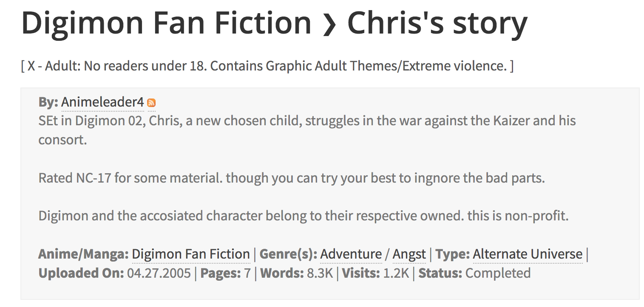Screen dimensions: 644x307
Task: Click the Genre(s) field label
Action: (288, 254)
